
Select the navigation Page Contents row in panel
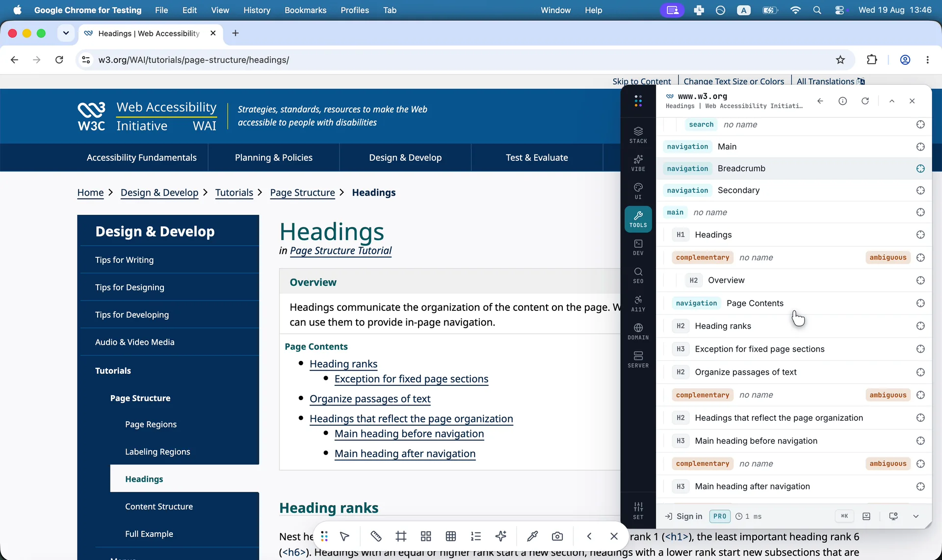794,303
